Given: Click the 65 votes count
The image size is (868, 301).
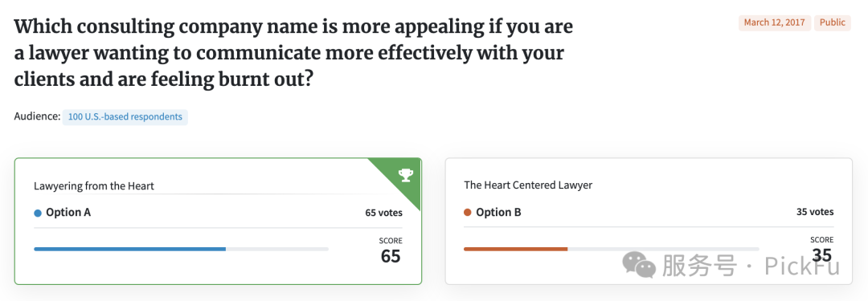Looking at the screenshot, I should click(x=383, y=213).
